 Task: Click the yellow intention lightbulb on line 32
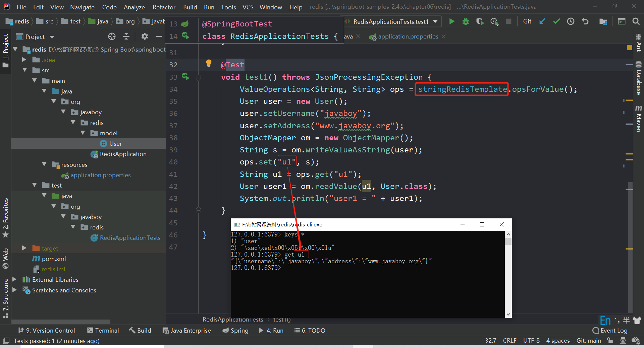209,63
